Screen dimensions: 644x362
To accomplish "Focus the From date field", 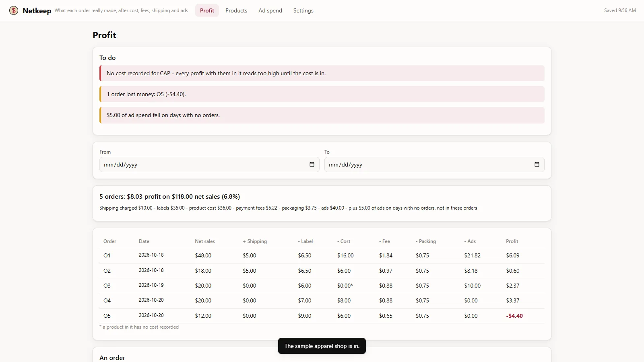I will [x=209, y=165].
